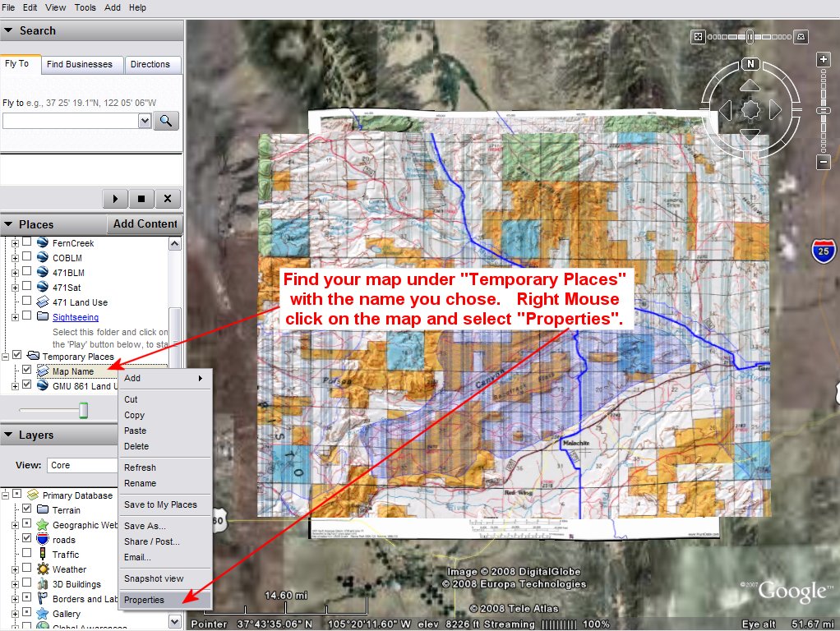840x631 pixels.
Task: Collapse the Temporary Places tree node
Action: 6,357
